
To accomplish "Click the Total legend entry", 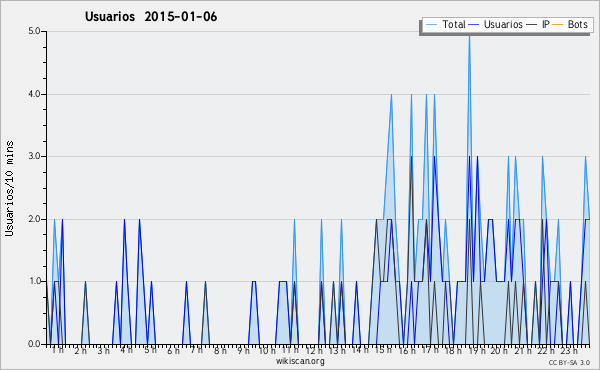I will [x=445, y=24].
